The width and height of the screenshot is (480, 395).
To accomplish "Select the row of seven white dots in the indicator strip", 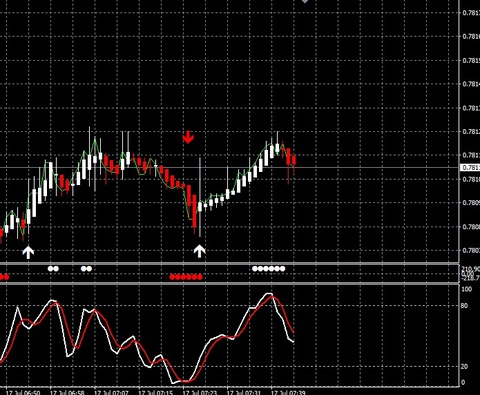I will click(x=269, y=269).
